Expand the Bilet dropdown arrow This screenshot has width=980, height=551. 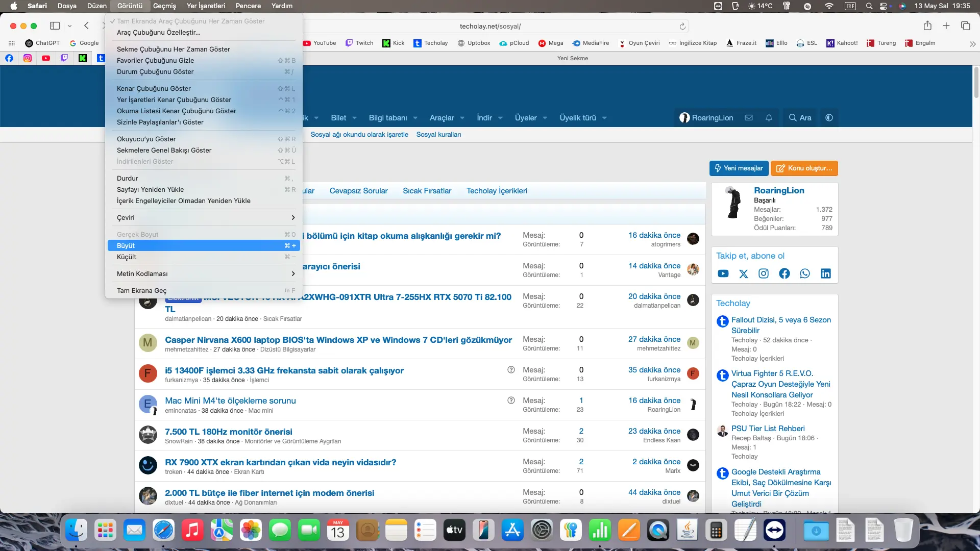pos(355,118)
